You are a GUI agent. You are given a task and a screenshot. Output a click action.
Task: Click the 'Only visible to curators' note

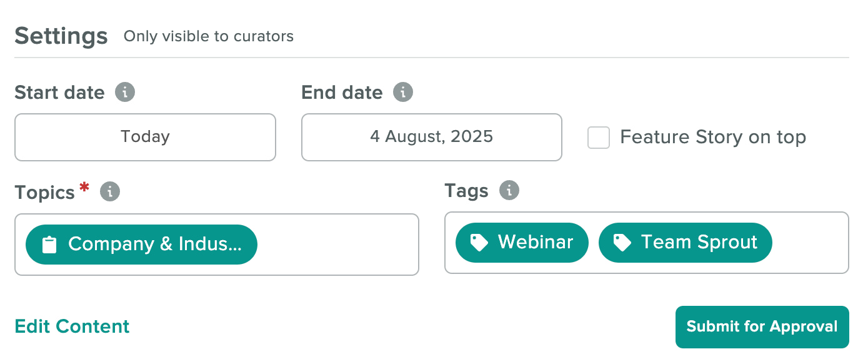pos(209,36)
